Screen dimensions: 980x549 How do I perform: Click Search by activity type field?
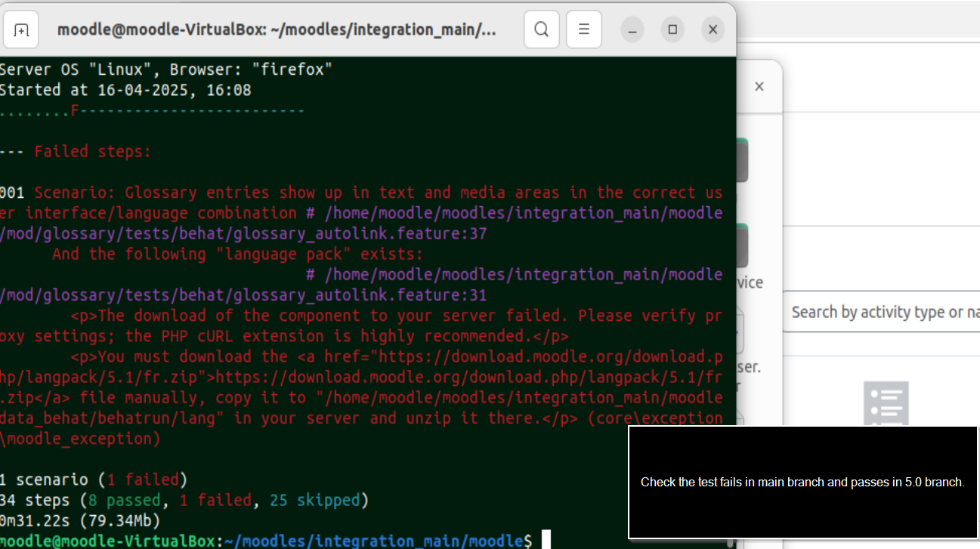pos(881,312)
